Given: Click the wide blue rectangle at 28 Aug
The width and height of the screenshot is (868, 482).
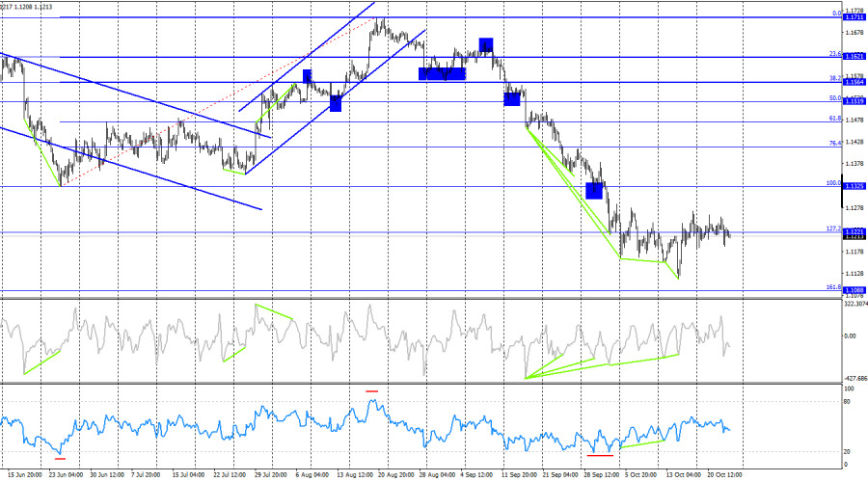Looking at the screenshot, I should coord(443,73).
